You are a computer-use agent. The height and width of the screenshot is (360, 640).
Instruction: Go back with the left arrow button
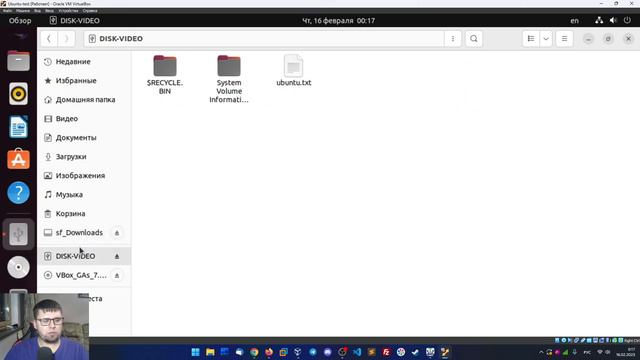[49, 39]
